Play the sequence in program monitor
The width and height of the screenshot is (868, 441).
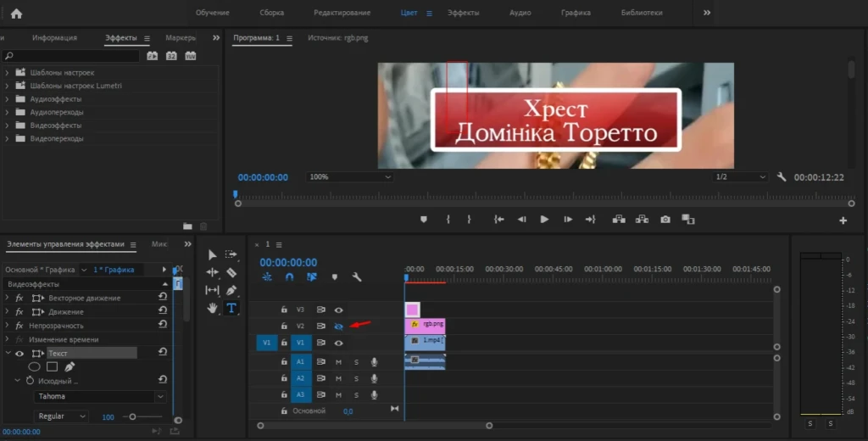pyautogui.click(x=544, y=220)
